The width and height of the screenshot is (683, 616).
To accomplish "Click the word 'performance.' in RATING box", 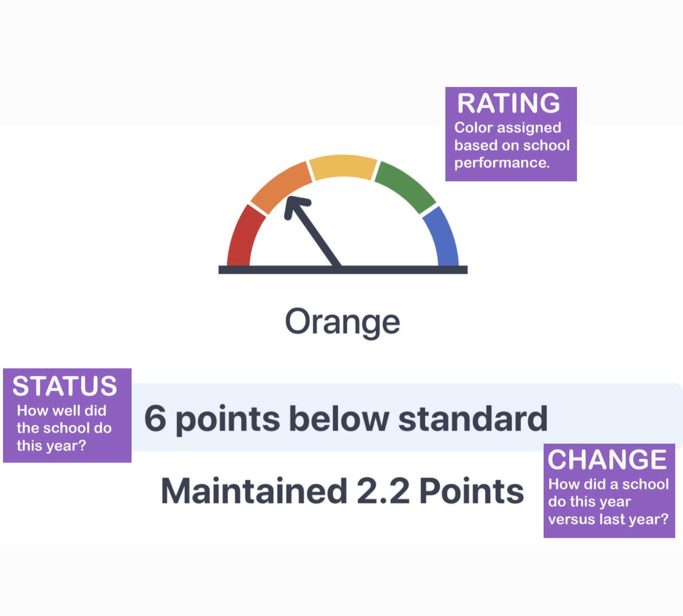I will pos(502,163).
